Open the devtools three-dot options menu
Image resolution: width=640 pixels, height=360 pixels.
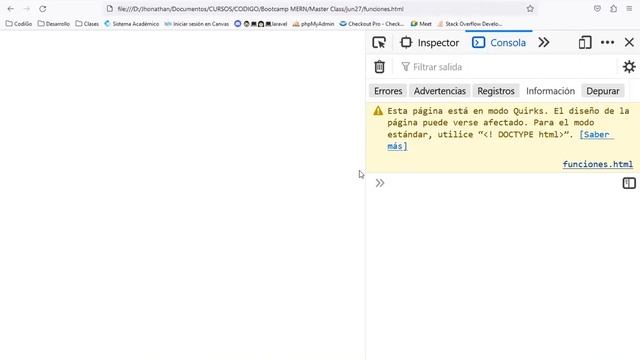[607, 42]
